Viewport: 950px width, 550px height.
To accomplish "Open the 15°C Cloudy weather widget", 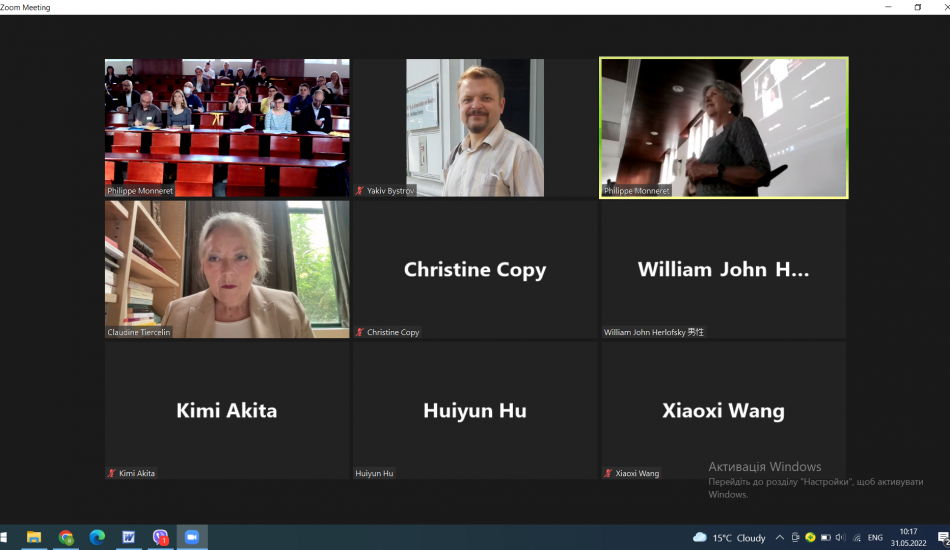I will (730, 537).
